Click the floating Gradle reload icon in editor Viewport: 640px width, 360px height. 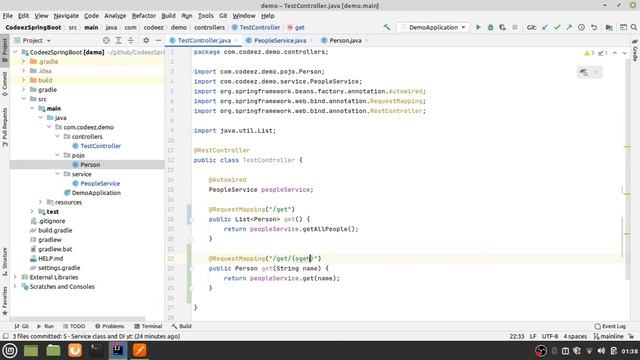coord(584,72)
